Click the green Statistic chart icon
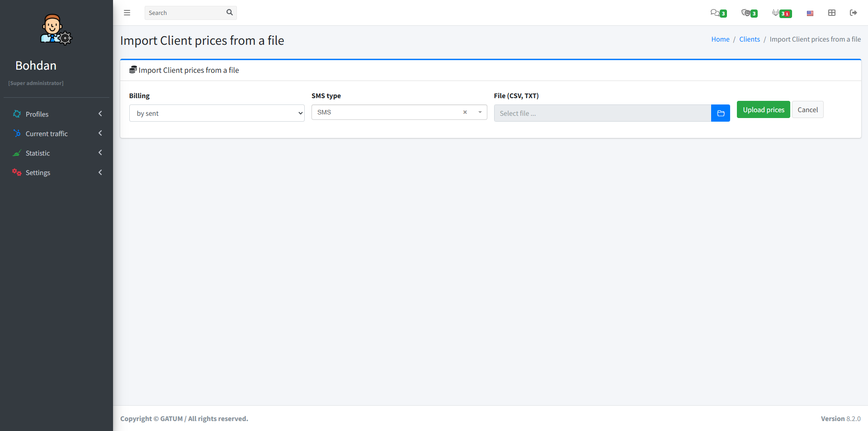 point(17,153)
